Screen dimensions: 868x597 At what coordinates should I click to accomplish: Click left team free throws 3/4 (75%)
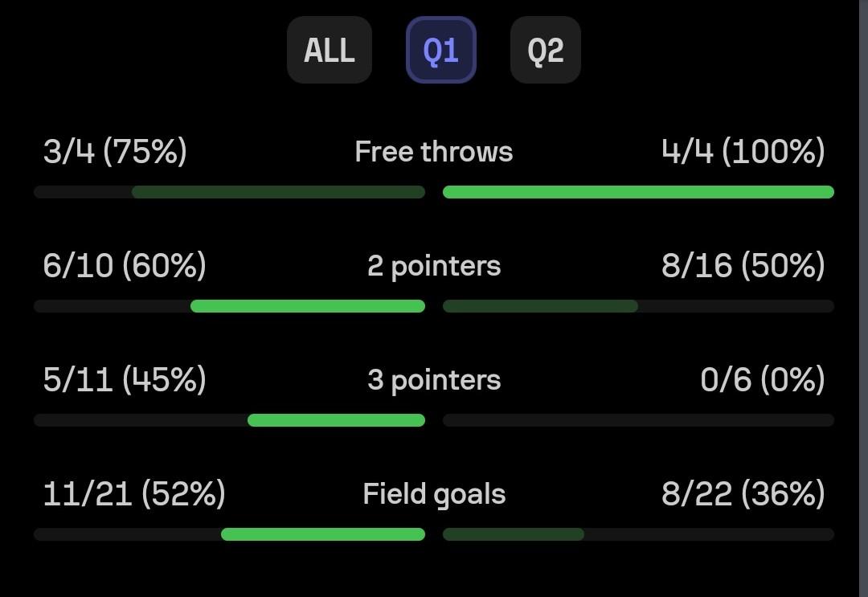115,152
